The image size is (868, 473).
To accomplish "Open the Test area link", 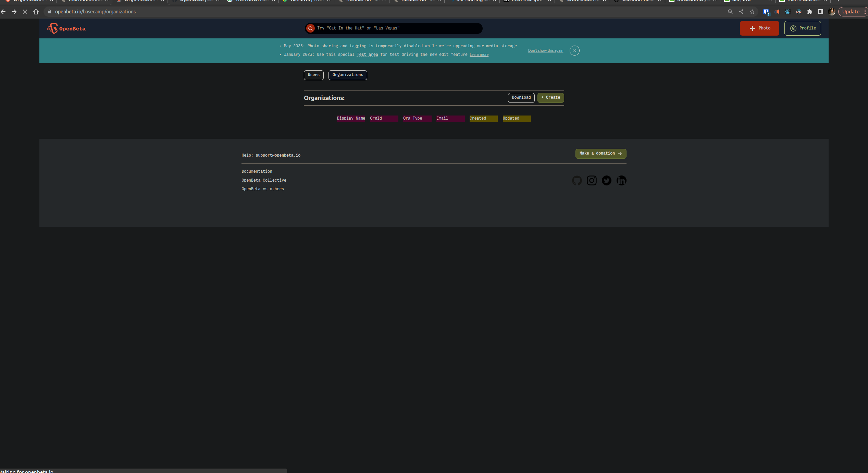I will [x=367, y=54].
